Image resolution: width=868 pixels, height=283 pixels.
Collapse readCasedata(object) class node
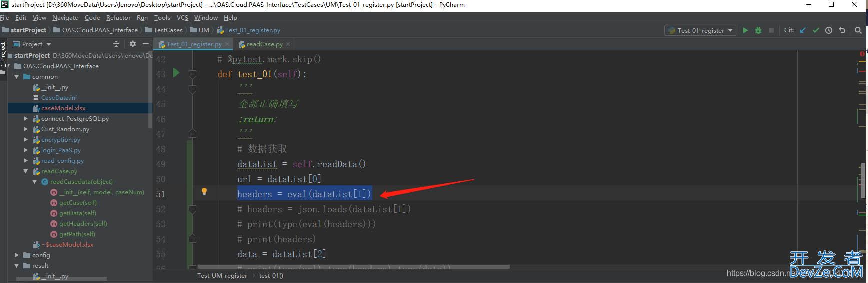pos(35,182)
